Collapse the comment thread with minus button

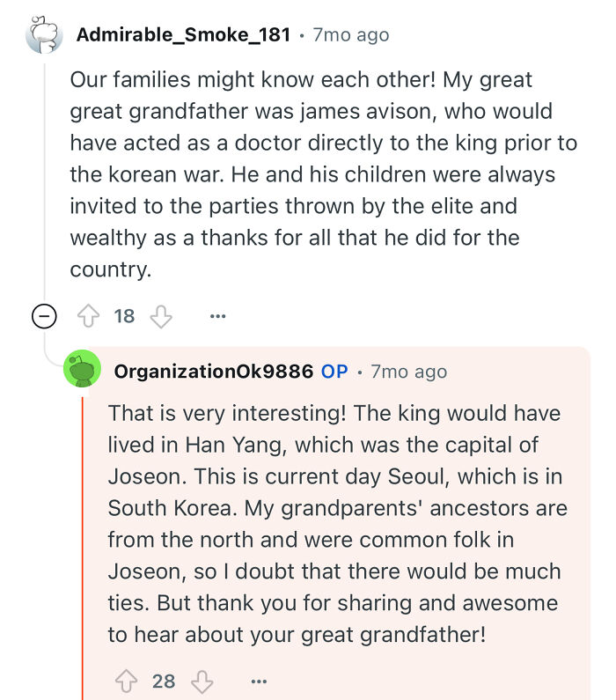tap(45, 316)
